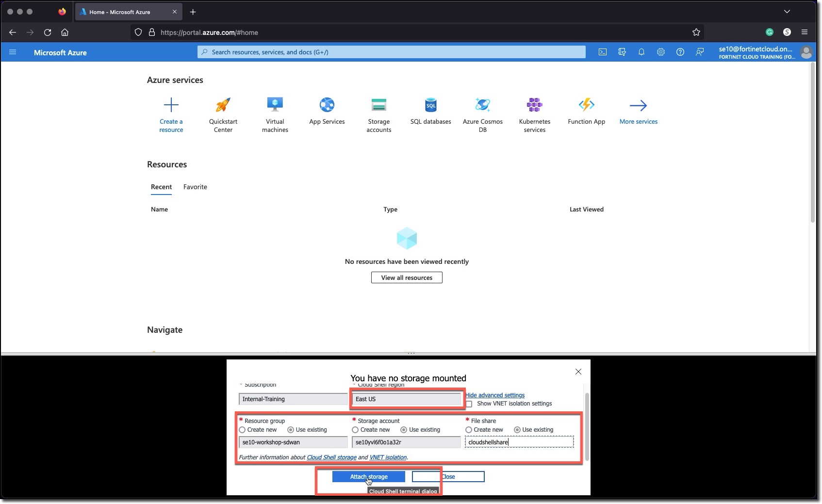Select File share Create new radio
Screen dimensions: 822x504
click(x=469, y=430)
